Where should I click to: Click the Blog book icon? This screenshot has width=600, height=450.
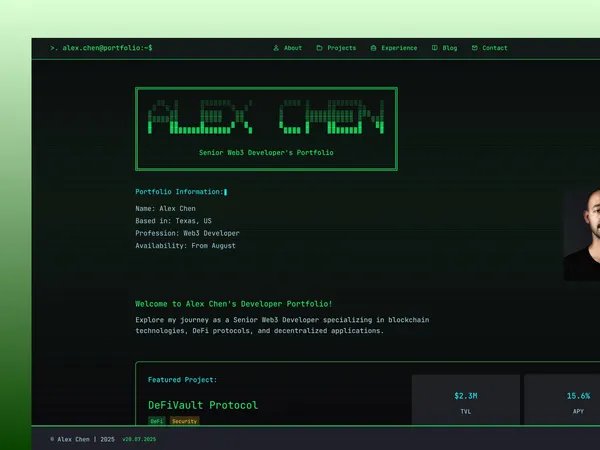point(435,48)
